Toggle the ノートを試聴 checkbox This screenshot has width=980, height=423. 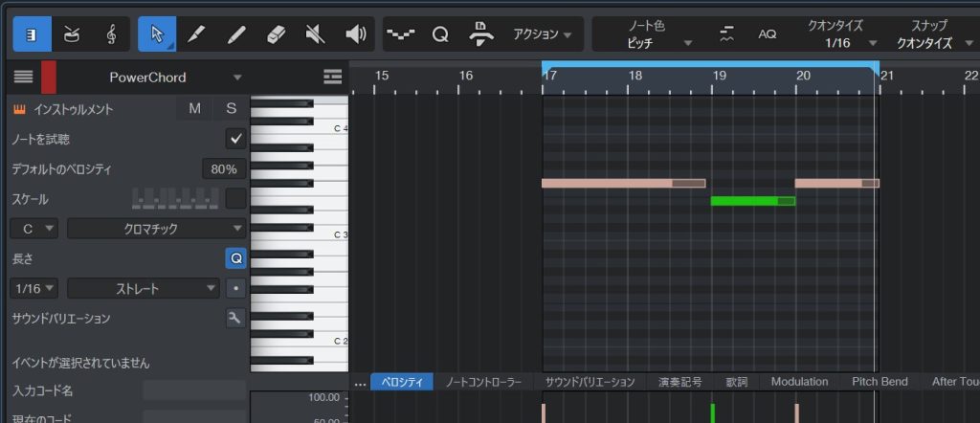tap(235, 140)
